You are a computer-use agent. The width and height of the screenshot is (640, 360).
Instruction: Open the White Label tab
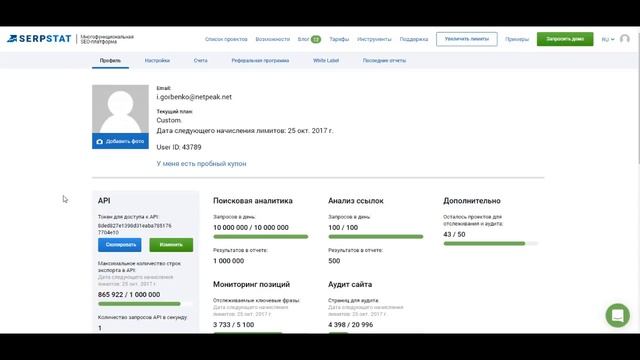326,60
